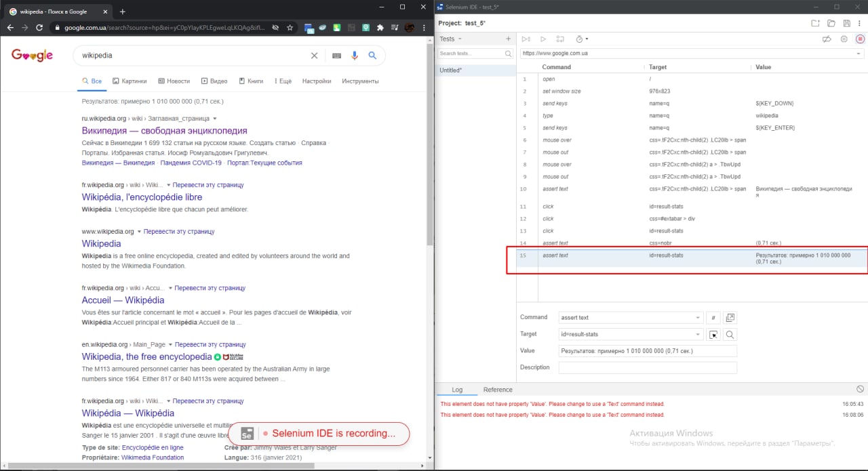This screenshot has height=471, width=868.
Task: Open new Chrome tab with plus
Action: [123, 12]
